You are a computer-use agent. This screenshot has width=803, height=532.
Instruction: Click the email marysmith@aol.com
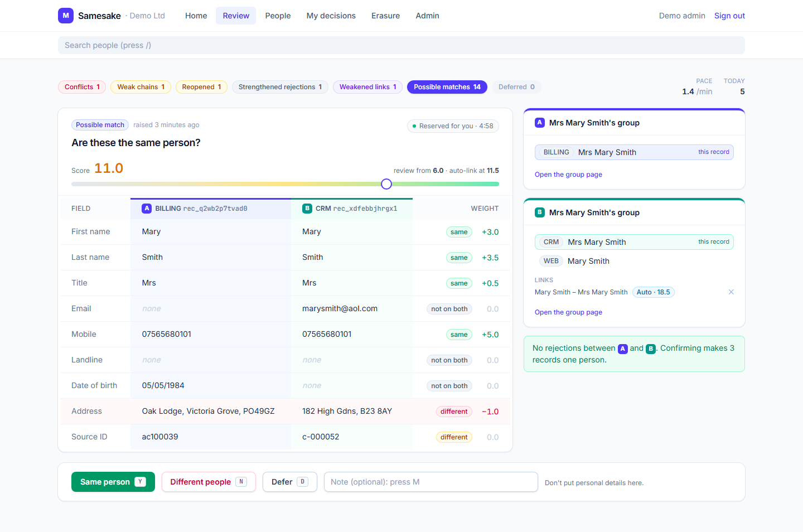click(340, 308)
